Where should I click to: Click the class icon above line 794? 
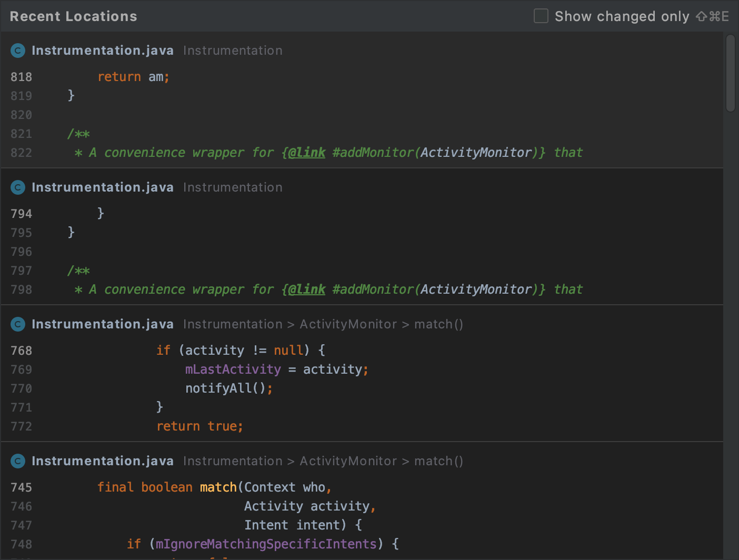[18, 187]
